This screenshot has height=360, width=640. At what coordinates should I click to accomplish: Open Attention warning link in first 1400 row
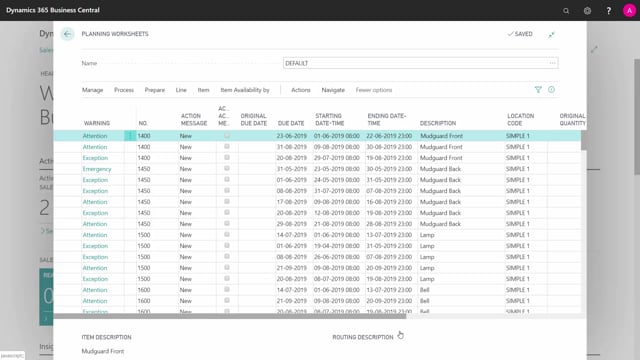(95, 136)
